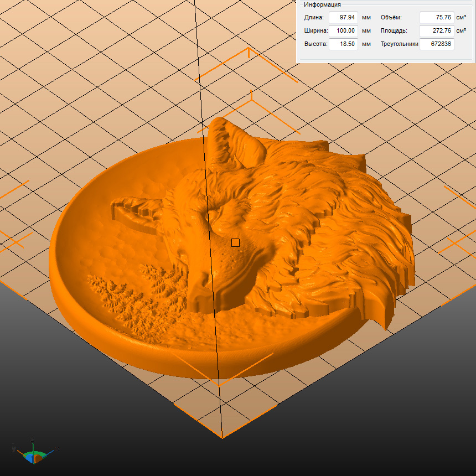The image size is (476, 476).
Task: Click the coordinate axes orientation gizmo
Action: point(33,453)
